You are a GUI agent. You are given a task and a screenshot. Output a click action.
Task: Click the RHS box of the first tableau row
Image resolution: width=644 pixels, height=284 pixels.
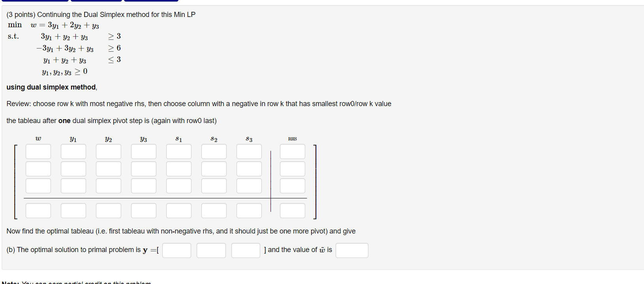pyautogui.click(x=292, y=151)
